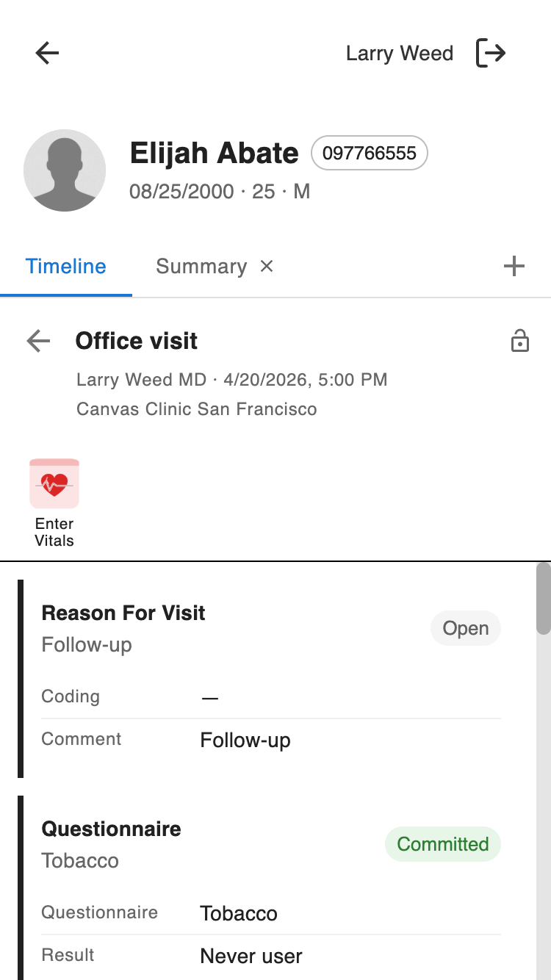The height and width of the screenshot is (980, 551).
Task: Open the patient avatar photo
Action: coord(65,170)
